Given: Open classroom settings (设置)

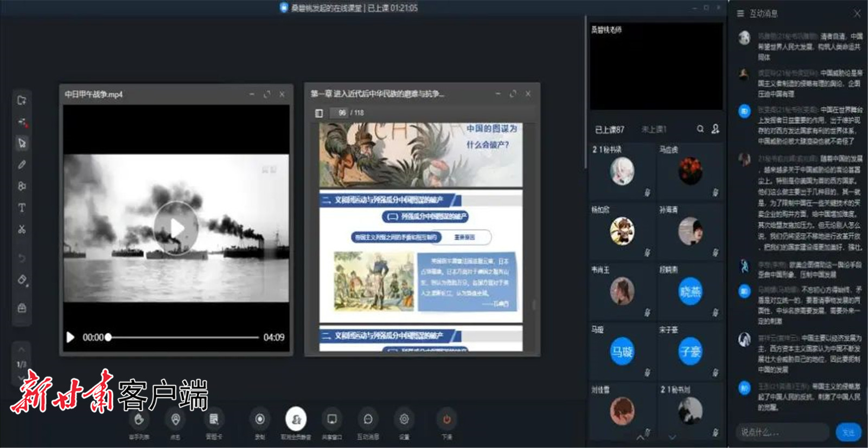Looking at the screenshot, I should 404,424.
